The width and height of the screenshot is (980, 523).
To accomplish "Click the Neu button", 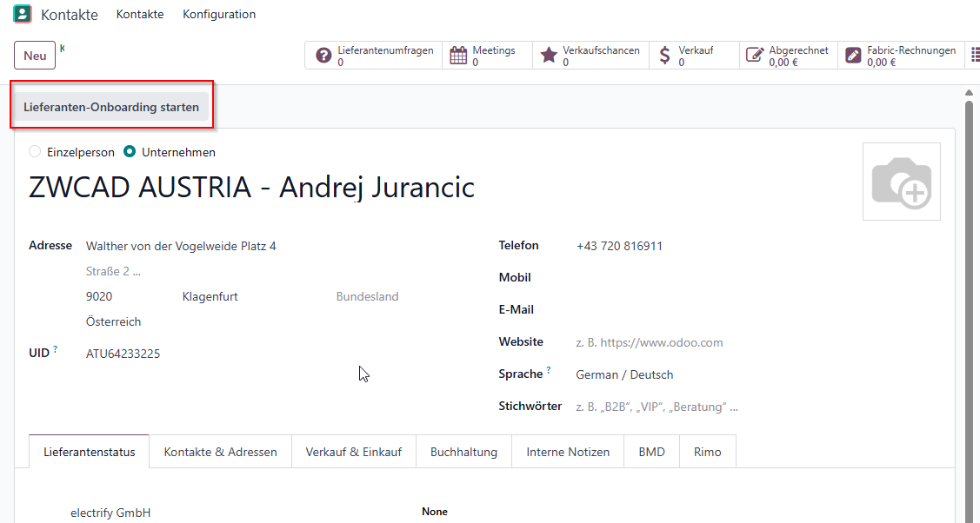I will tap(35, 56).
